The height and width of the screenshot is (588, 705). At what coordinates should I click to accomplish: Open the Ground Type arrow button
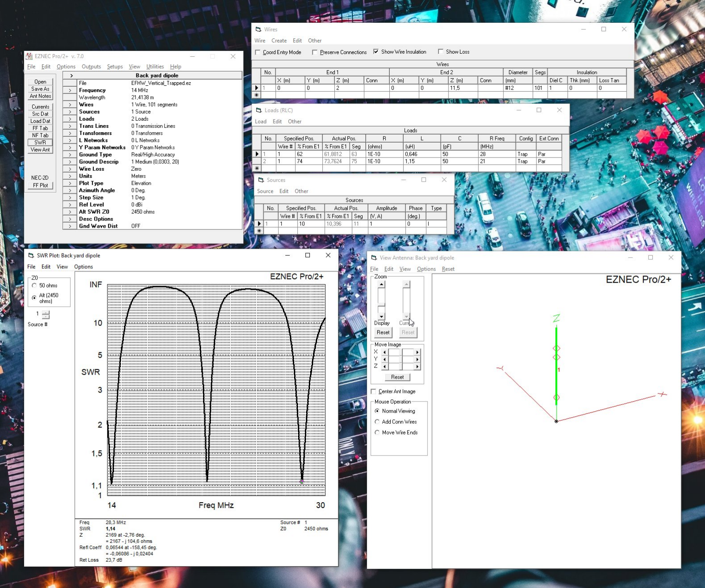coord(70,155)
